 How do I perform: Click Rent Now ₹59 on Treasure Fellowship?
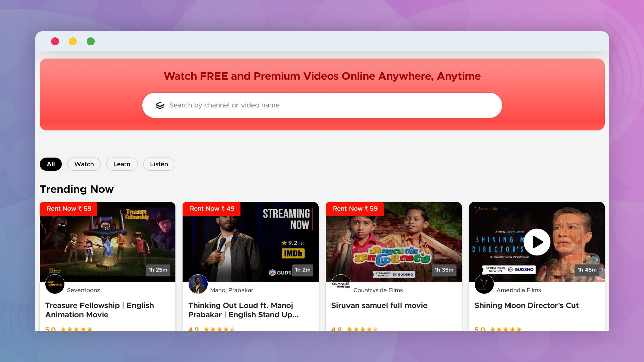(68, 208)
